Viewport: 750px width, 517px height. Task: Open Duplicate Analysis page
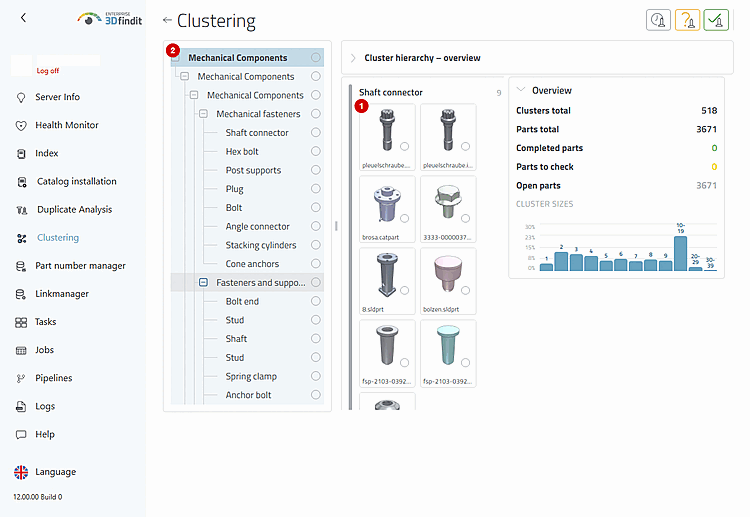click(x=75, y=209)
